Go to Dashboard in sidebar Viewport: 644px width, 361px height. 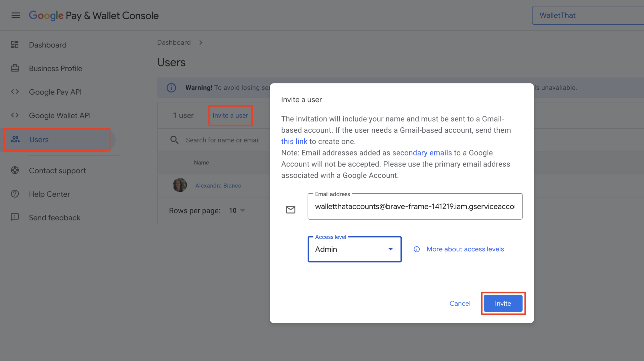coord(48,45)
